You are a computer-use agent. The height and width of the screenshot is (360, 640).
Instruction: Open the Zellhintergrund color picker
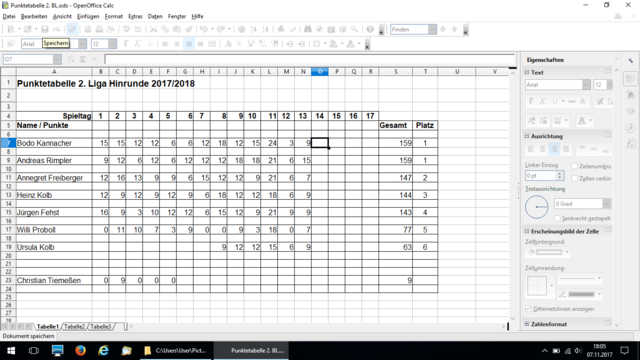(x=549, y=252)
